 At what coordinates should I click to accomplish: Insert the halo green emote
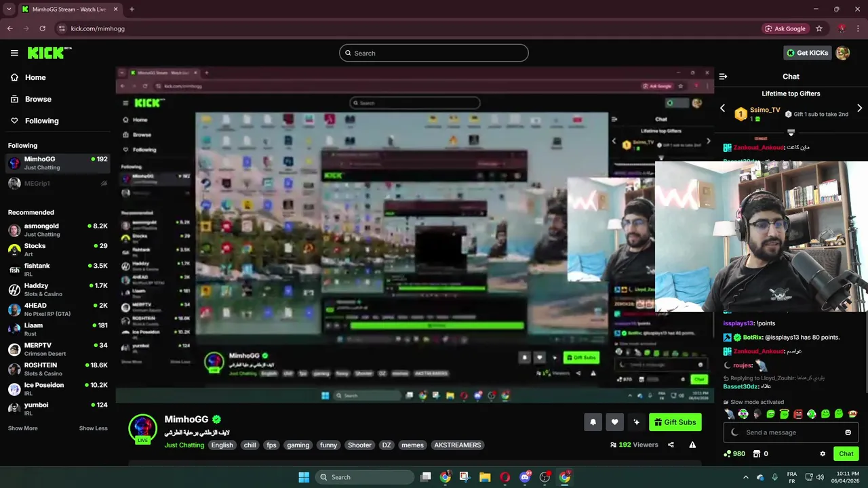pyautogui.click(x=784, y=414)
